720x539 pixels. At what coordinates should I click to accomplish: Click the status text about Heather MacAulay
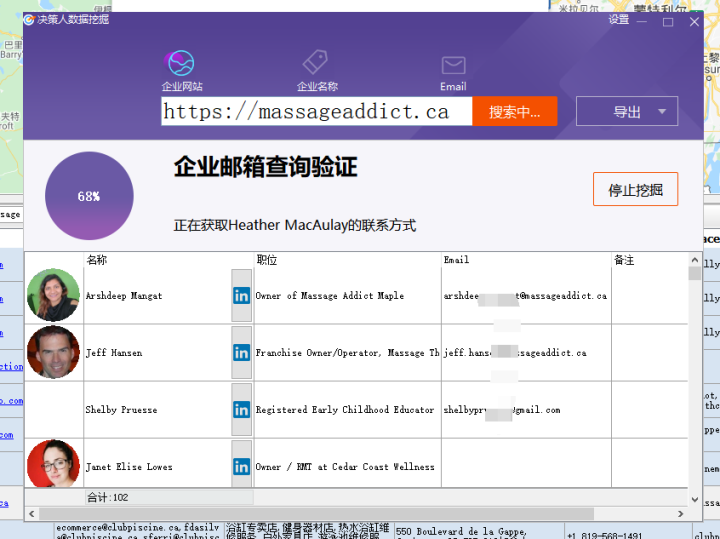point(294,225)
